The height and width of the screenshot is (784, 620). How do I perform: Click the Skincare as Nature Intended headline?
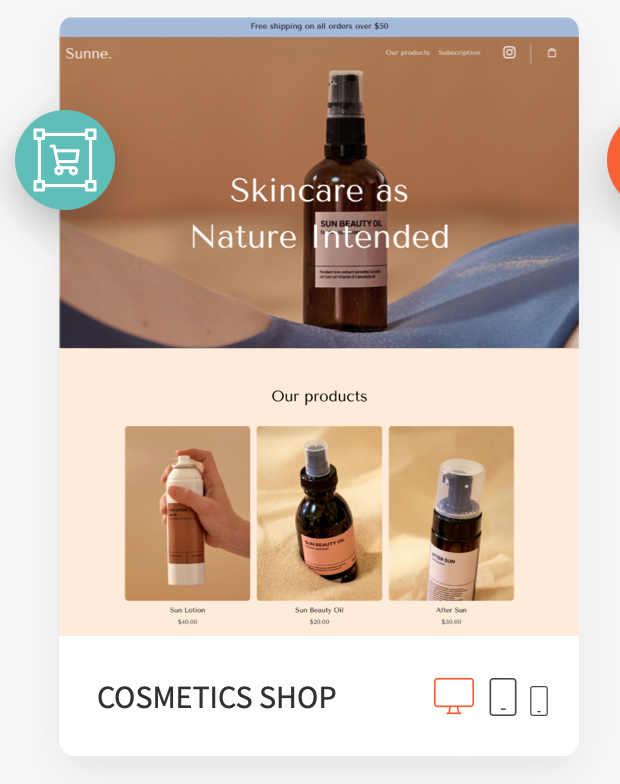tap(320, 214)
